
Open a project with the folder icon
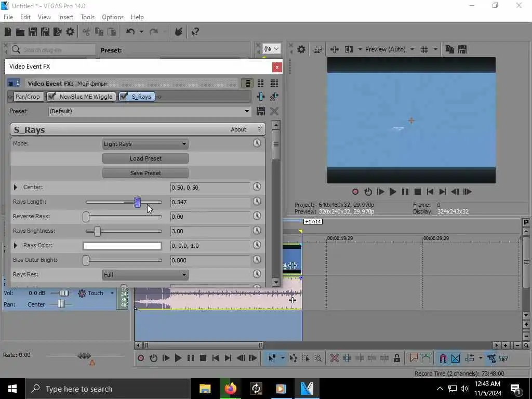(20, 32)
